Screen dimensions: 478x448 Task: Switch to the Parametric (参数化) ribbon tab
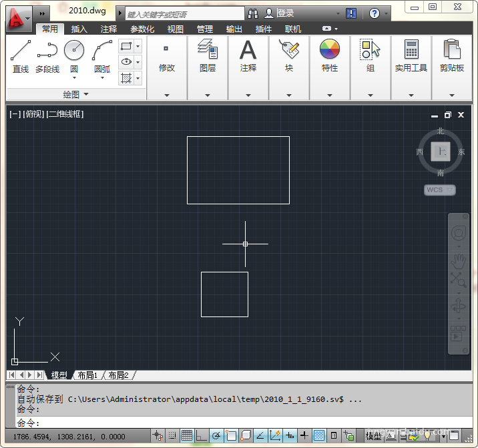click(142, 29)
